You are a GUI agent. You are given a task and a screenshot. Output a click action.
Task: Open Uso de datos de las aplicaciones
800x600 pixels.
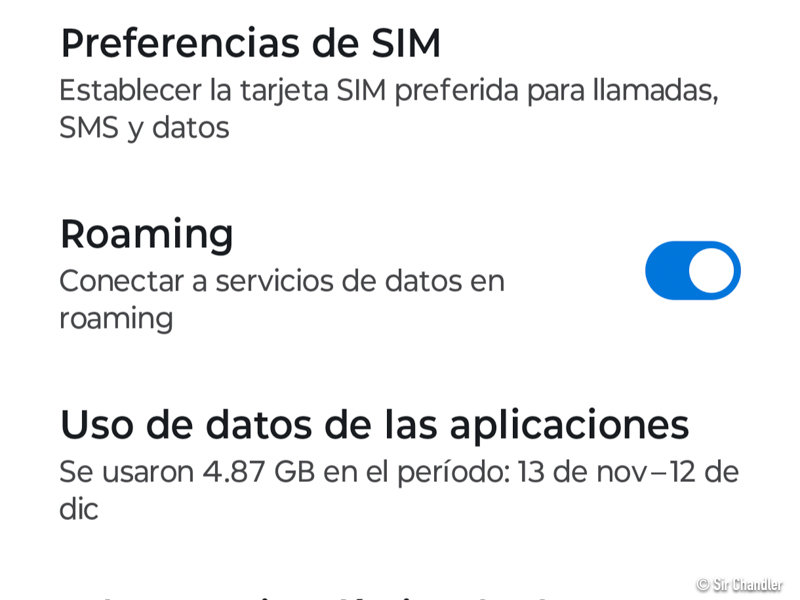(374, 424)
